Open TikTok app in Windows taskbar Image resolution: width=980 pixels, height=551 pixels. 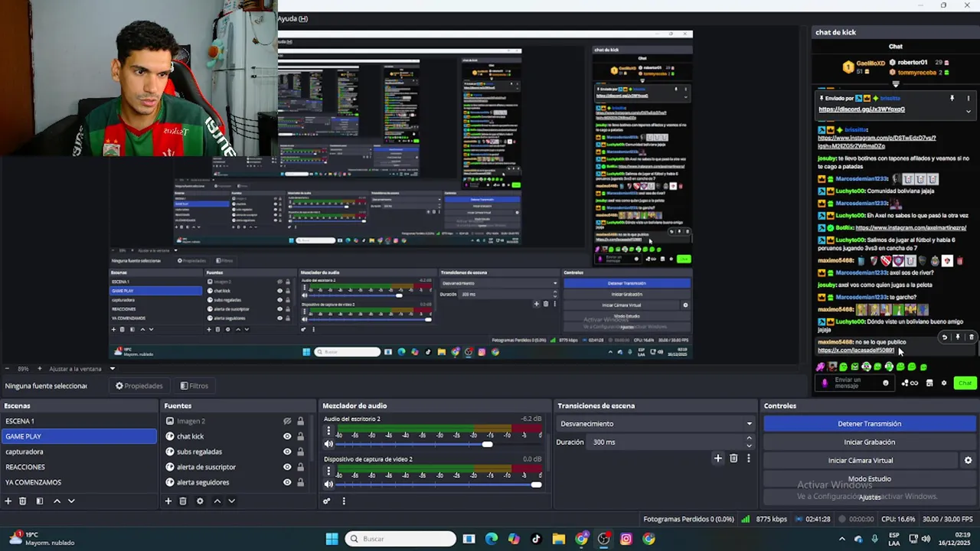click(x=536, y=539)
